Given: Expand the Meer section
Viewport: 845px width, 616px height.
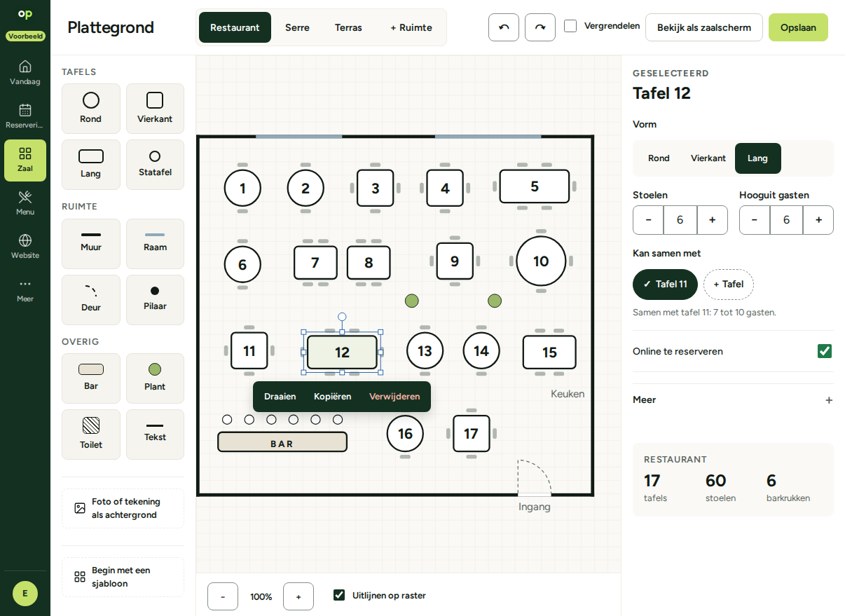Looking at the screenshot, I should tap(733, 400).
